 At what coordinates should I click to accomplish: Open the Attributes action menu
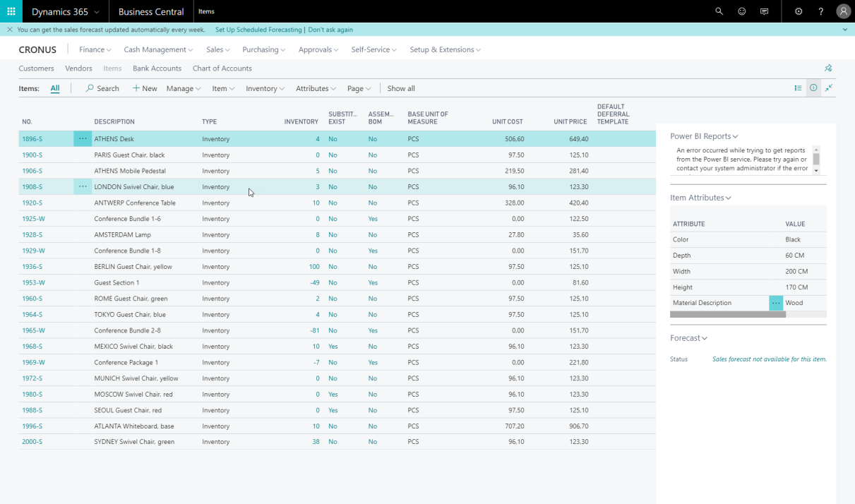316,88
